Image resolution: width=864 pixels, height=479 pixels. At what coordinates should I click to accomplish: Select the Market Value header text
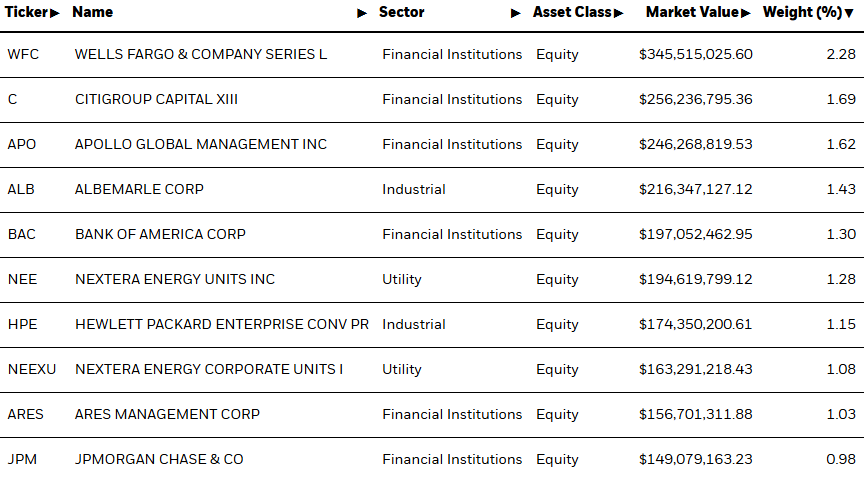pos(692,12)
